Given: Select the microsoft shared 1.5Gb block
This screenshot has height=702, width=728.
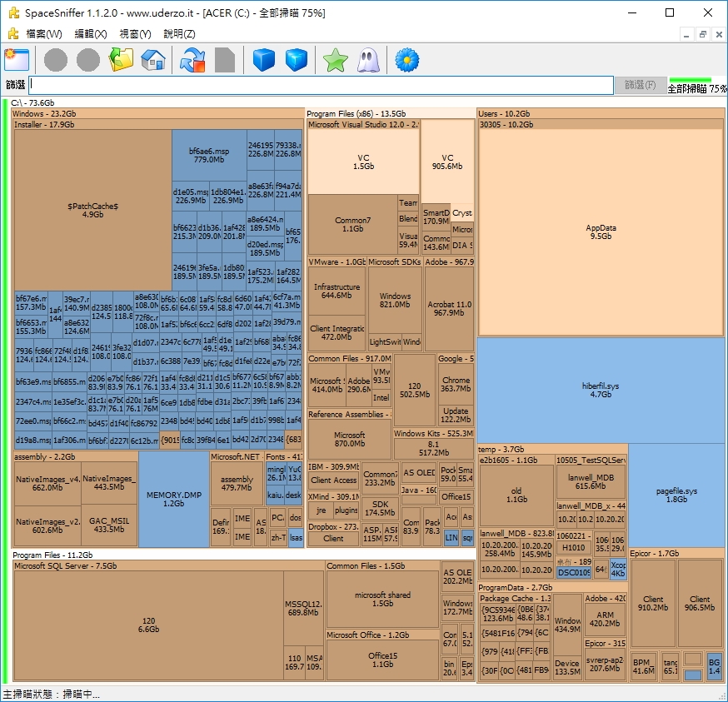Looking at the screenshot, I should tap(382, 599).
